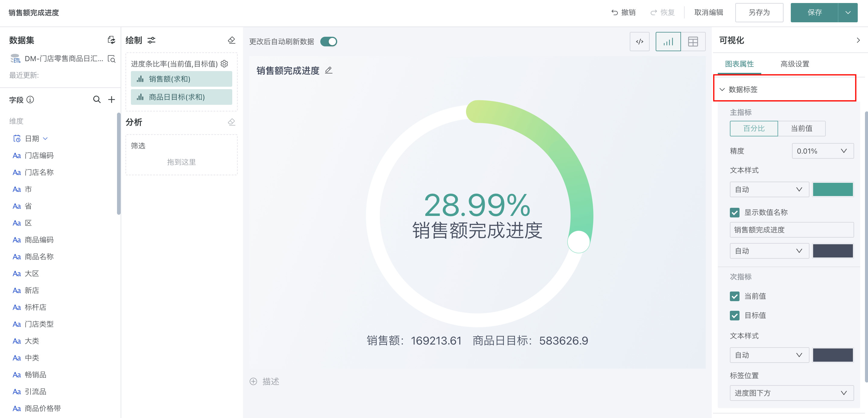This screenshot has width=868, height=418.
Task: Add new field with plus icon
Action: 112,100
